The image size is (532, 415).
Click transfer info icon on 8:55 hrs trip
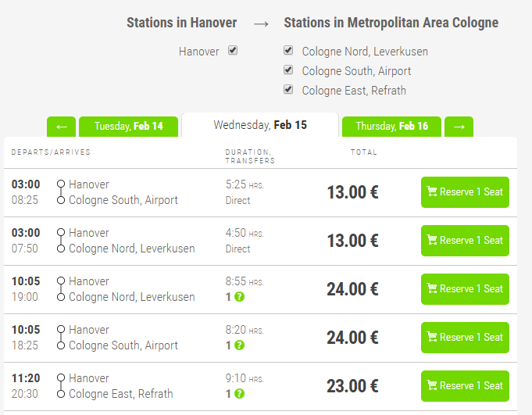[x=239, y=297]
